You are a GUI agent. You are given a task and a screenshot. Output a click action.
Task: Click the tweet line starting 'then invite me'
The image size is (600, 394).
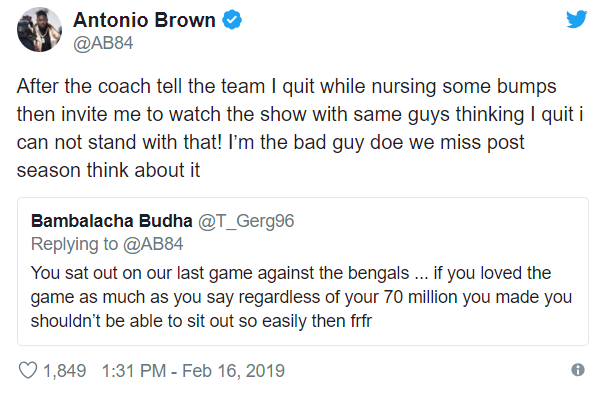(300, 114)
